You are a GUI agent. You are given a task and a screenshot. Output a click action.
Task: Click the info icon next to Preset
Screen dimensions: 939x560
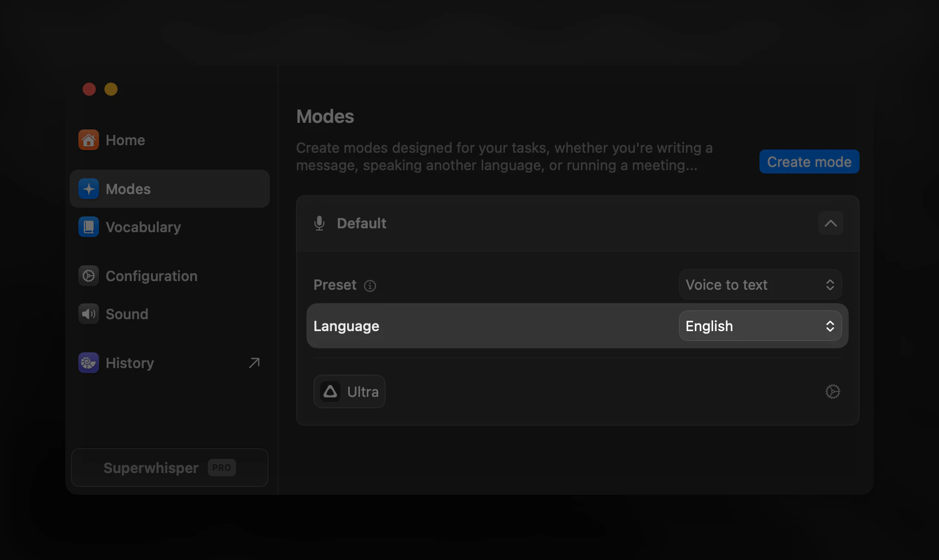[370, 285]
